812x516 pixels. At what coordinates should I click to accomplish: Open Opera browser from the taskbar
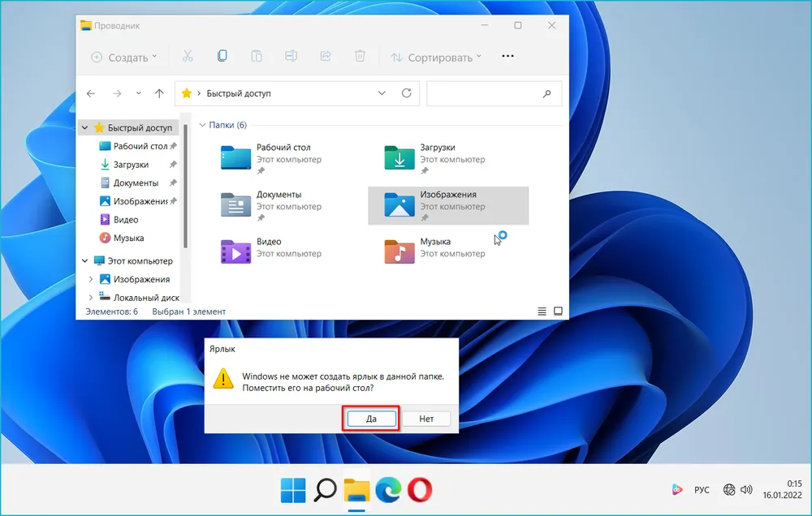(x=419, y=489)
